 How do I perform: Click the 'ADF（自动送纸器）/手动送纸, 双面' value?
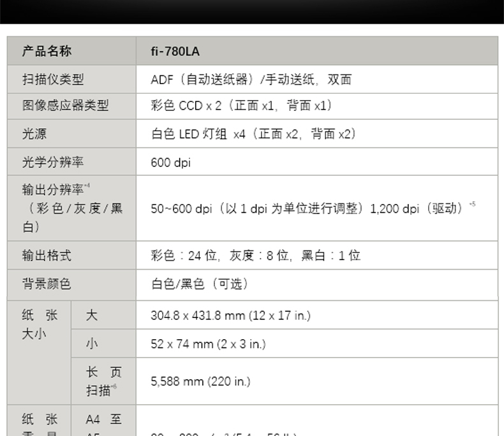coord(251,80)
